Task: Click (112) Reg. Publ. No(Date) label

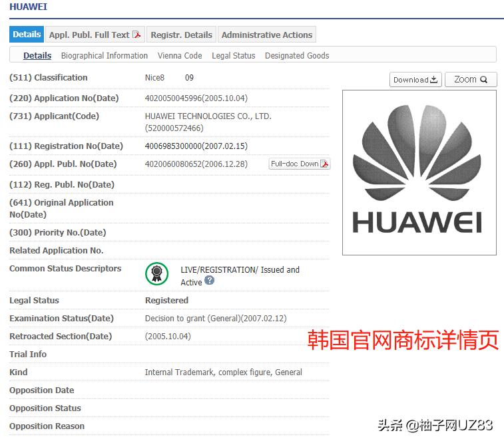Action: coord(62,185)
